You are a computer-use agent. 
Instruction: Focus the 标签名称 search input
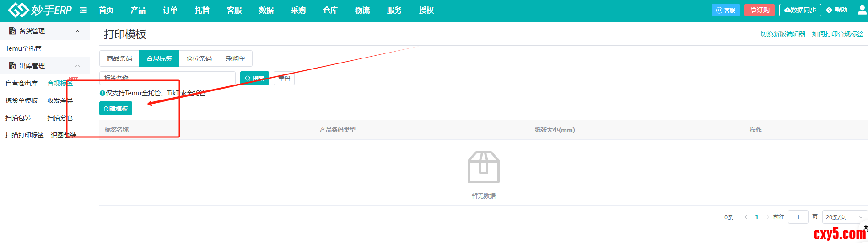point(167,78)
